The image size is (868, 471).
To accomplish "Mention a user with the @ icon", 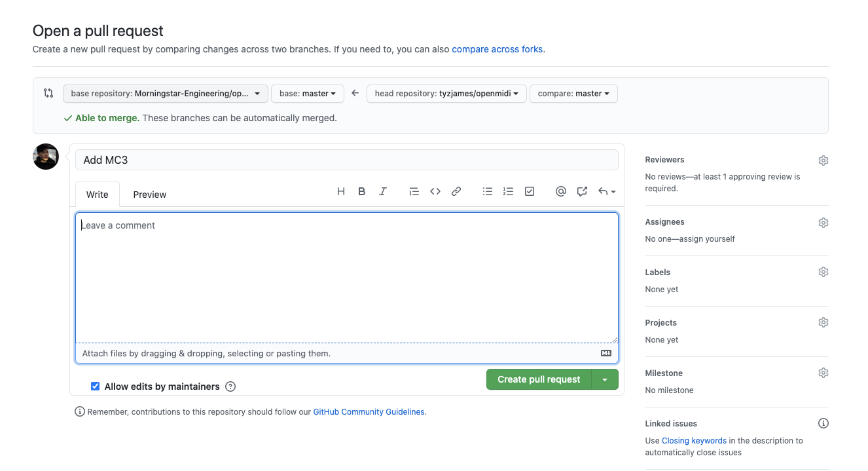I will click(560, 191).
